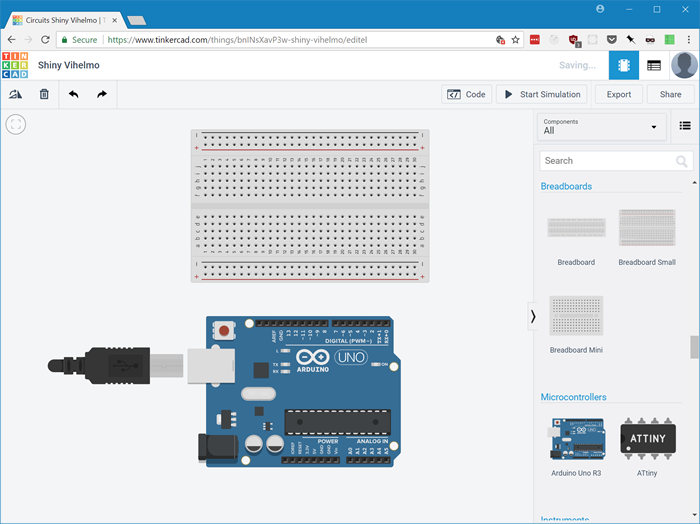Viewport: 700px width, 524px height.
Task: Click the Chrome profile icon
Action: tap(600, 9)
